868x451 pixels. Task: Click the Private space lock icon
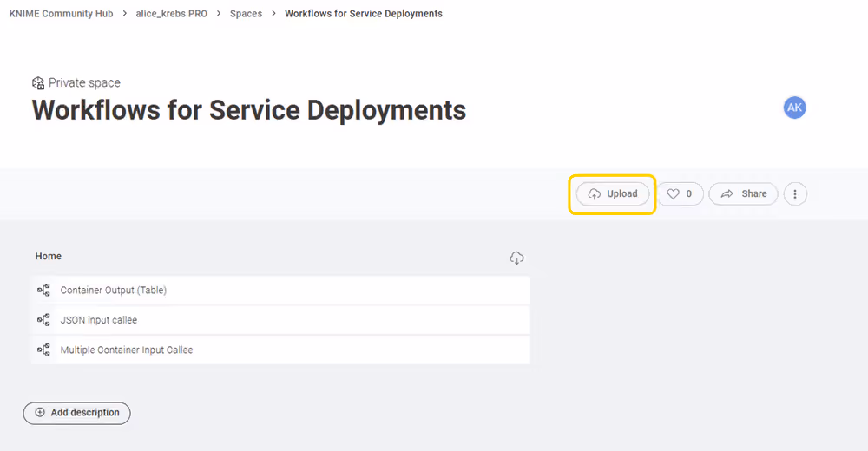(x=38, y=83)
